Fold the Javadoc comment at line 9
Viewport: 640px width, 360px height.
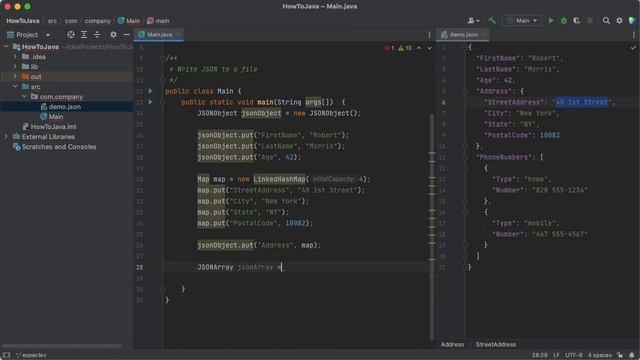point(162,58)
